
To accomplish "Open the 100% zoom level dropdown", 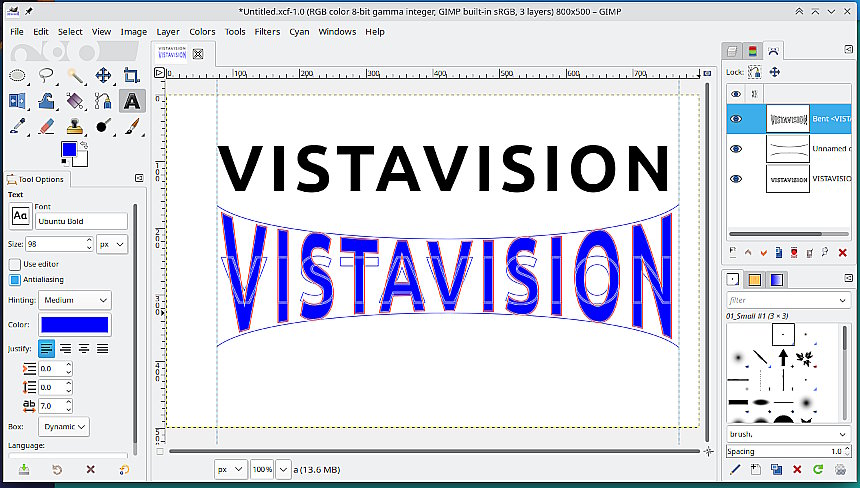I will click(283, 469).
